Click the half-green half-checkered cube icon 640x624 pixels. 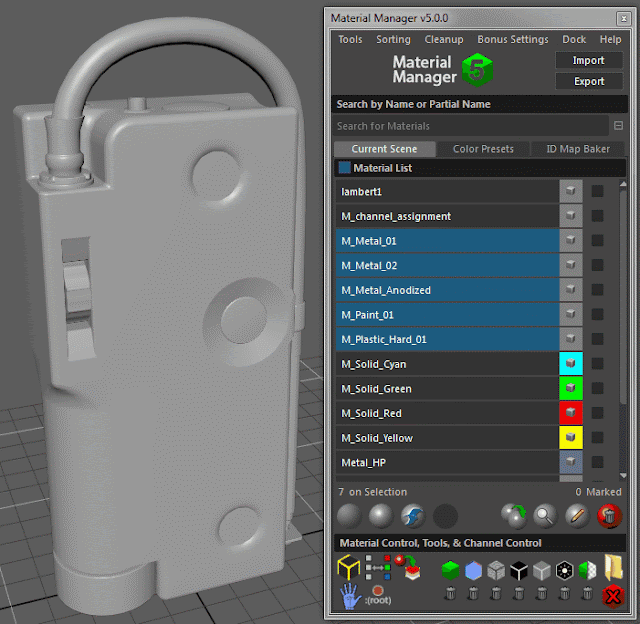pyautogui.click(x=588, y=570)
